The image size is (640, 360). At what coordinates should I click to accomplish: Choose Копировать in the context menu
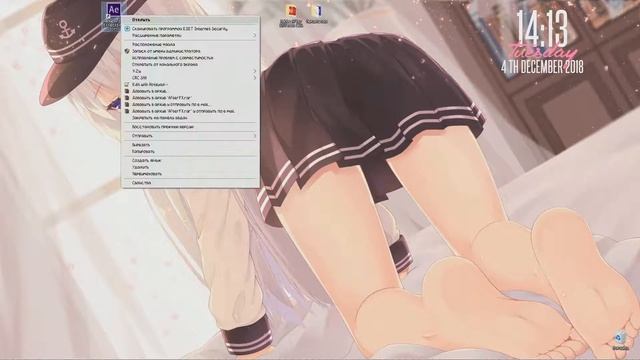click(190, 151)
